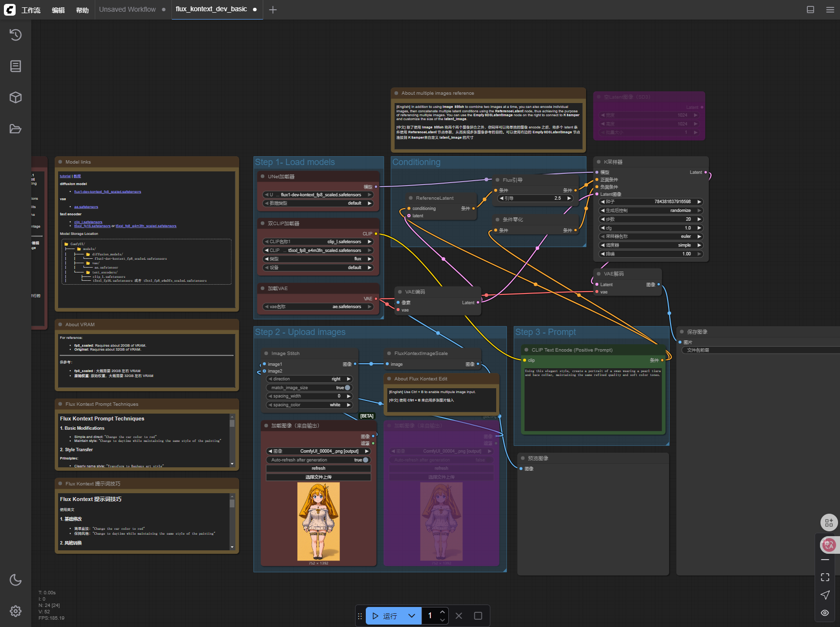The image size is (840, 627).
Task: Click the 运行 run button
Action: coord(385,616)
